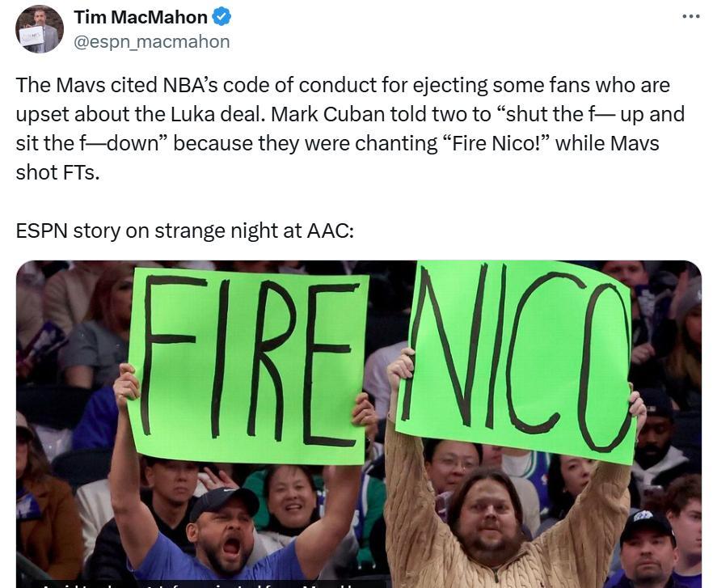Click the caption bar at image bottom
Viewport: 713px width, 588px height.
(203, 584)
